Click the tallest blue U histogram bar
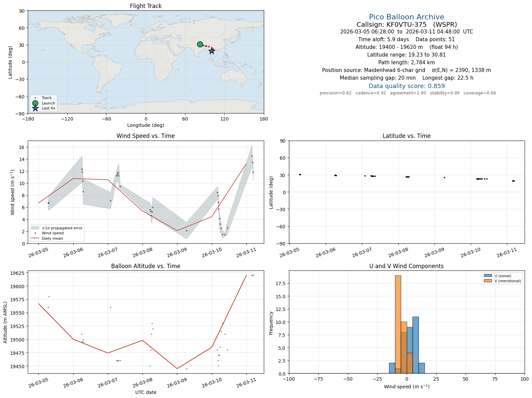Viewport: 532px width, 398px height. pos(415,345)
